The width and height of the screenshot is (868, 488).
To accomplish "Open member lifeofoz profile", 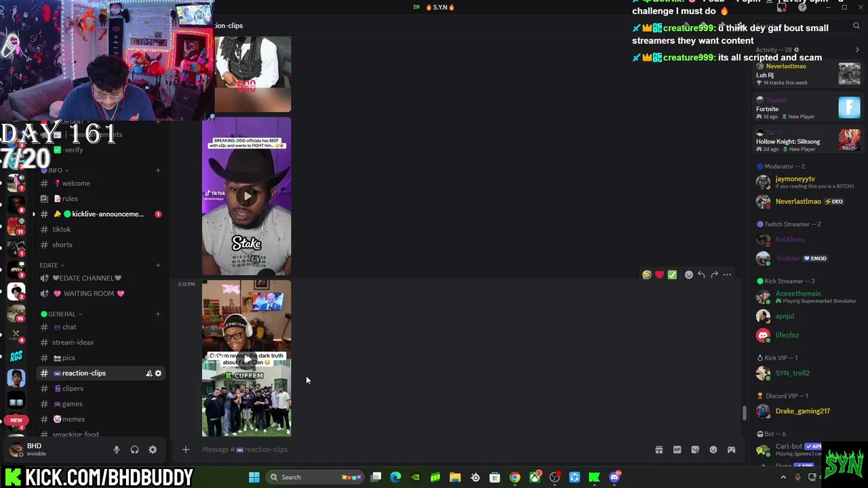I will click(x=807, y=335).
